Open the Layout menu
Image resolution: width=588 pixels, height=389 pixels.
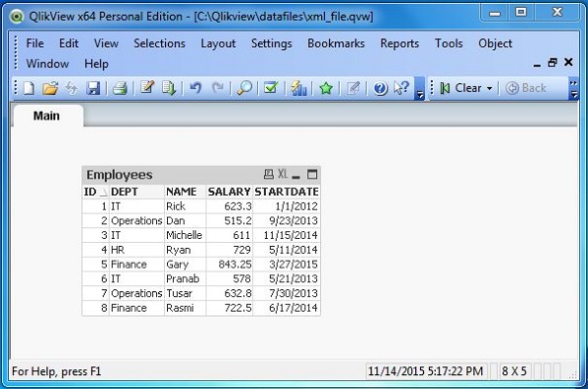coord(218,43)
